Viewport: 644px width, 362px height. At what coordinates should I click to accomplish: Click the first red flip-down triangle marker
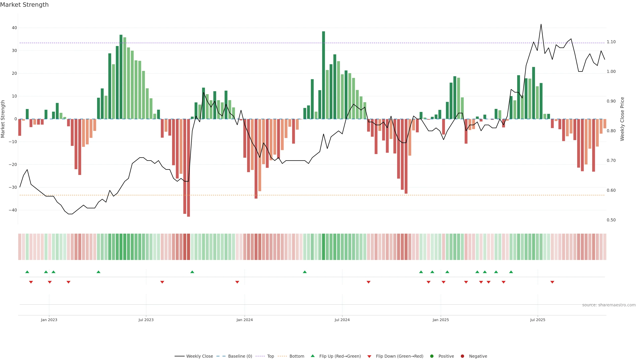[x=31, y=282]
